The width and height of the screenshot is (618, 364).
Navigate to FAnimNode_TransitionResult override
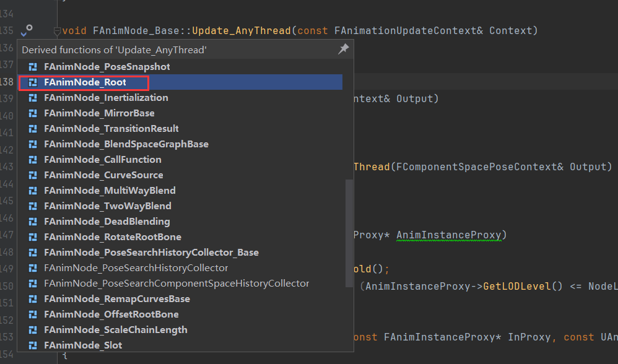(111, 129)
